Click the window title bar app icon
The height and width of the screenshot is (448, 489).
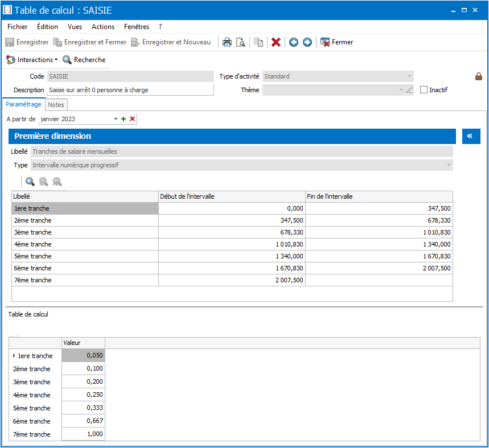tap(7, 10)
